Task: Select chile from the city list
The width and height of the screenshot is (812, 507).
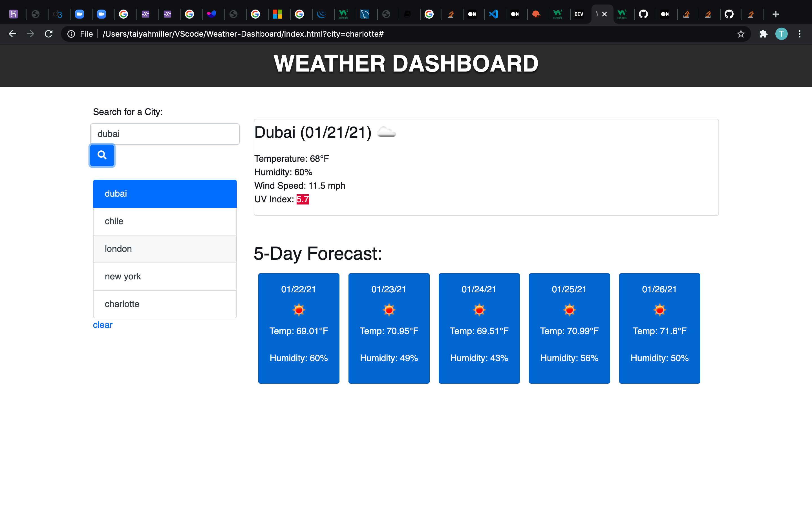Action: 165,221
